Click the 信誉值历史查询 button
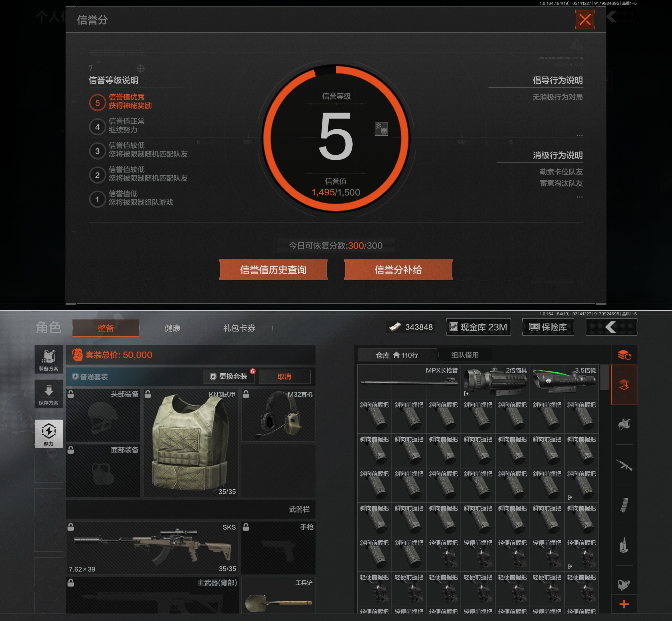The width and height of the screenshot is (672, 621). click(273, 270)
